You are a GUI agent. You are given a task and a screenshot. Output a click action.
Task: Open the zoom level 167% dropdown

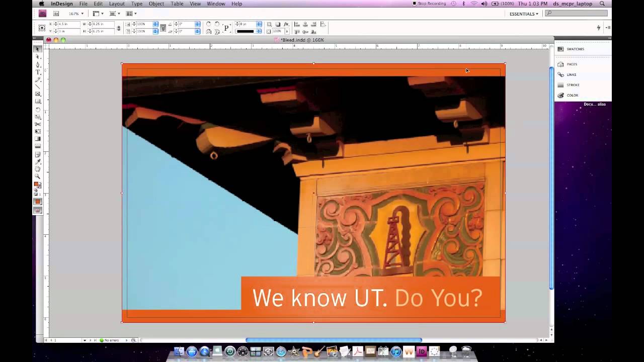click(x=83, y=14)
